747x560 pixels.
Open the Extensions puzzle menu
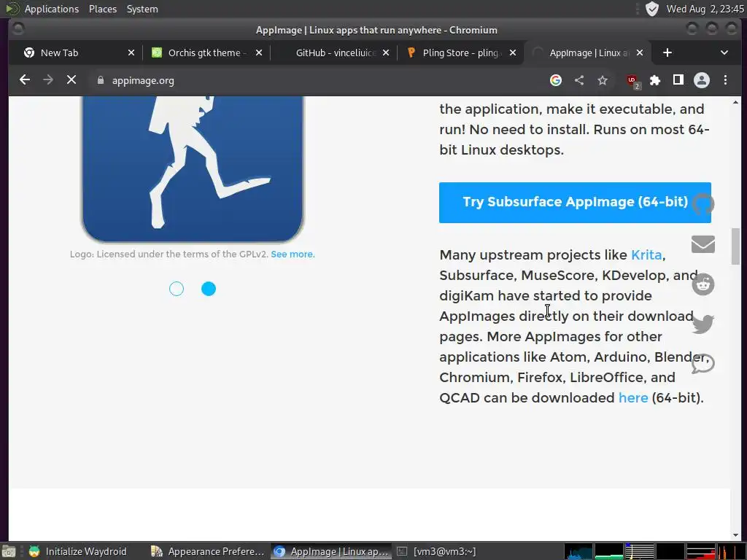pos(655,80)
